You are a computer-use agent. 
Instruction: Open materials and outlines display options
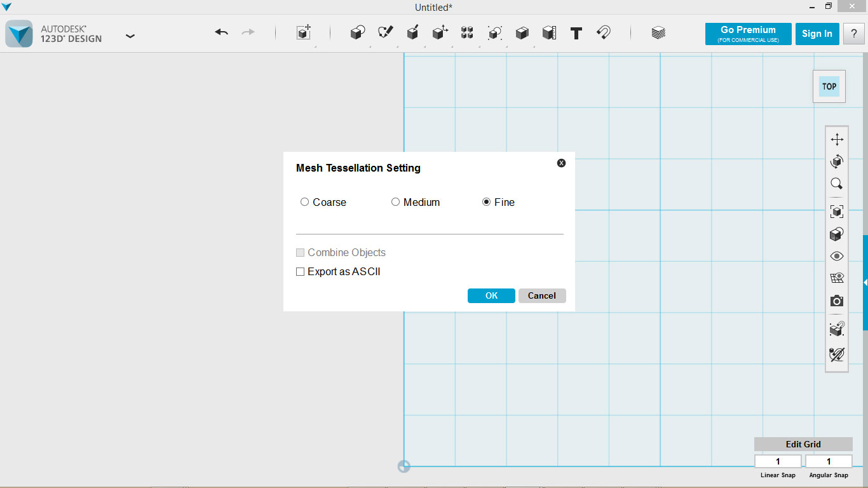(x=837, y=234)
